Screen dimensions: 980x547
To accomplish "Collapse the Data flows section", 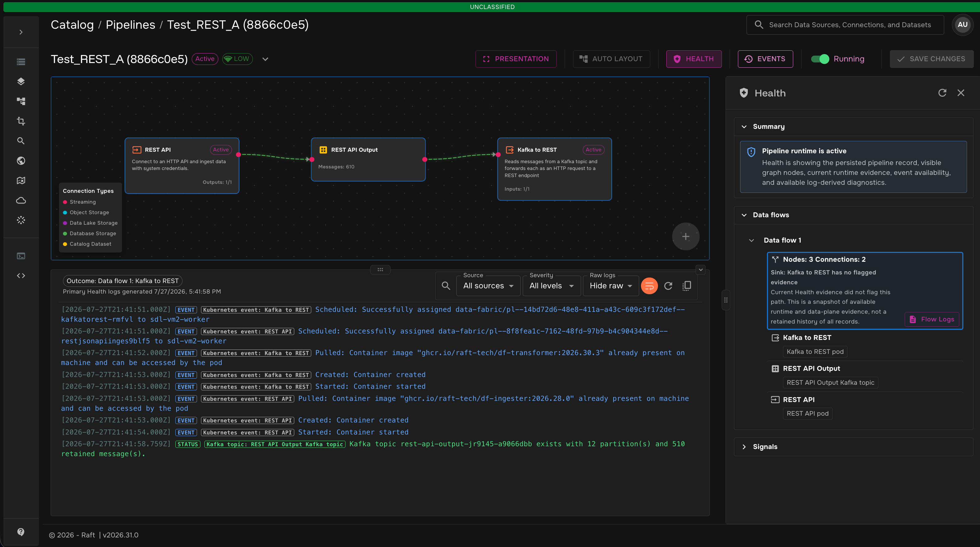I will [744, 215].
